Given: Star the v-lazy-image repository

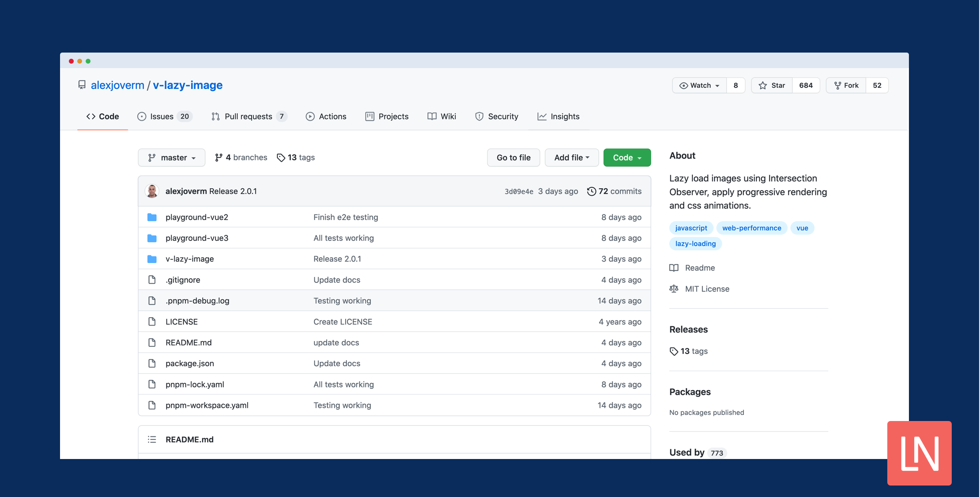Looking at the screenshot, I should click(772, 85).
